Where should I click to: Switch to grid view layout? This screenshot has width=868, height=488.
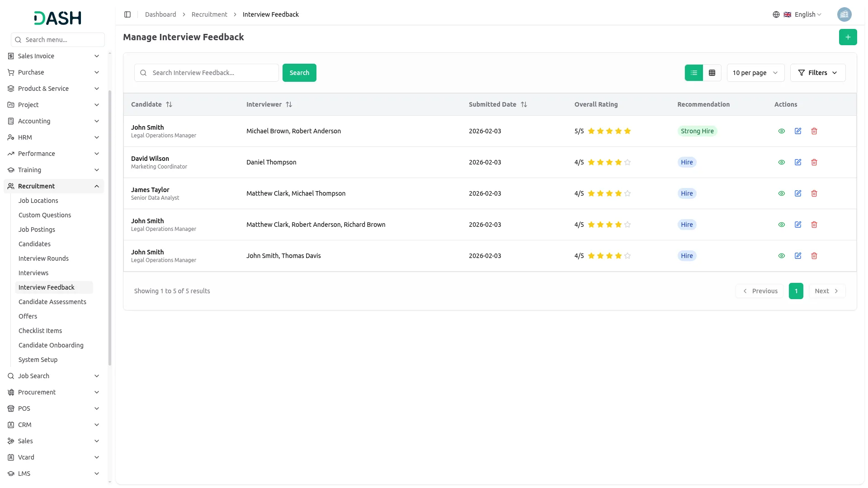pyautogui.click(x=712, y=73)
